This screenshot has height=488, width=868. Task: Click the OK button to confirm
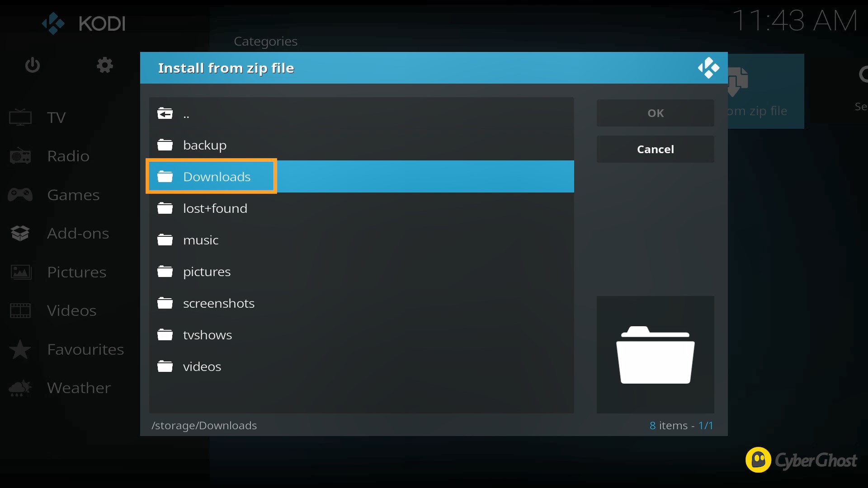tap(655, 113)
